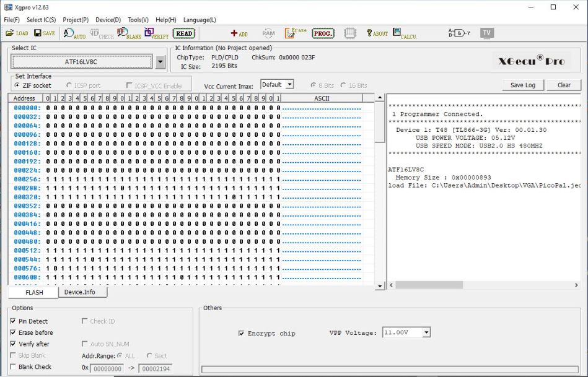The height and width of the screenshot is (377, 588).
Task: Toggle the Pin Detect checkbox
Action: [x=13, y=321]
